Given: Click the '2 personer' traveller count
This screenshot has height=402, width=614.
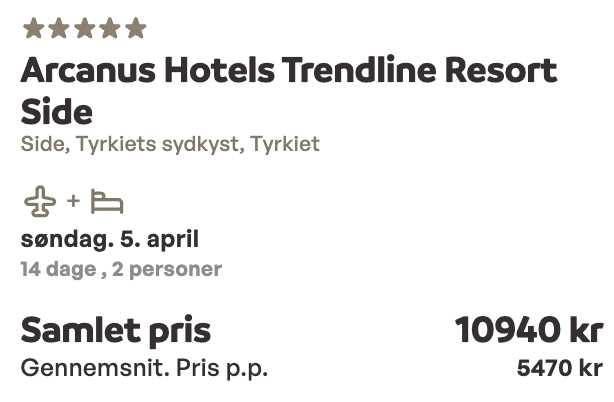Looking at the screenshot, I should tap(169, 269).
